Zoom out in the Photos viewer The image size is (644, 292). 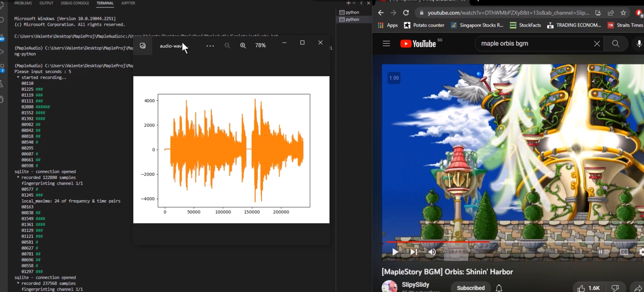[x=227, y=46]
